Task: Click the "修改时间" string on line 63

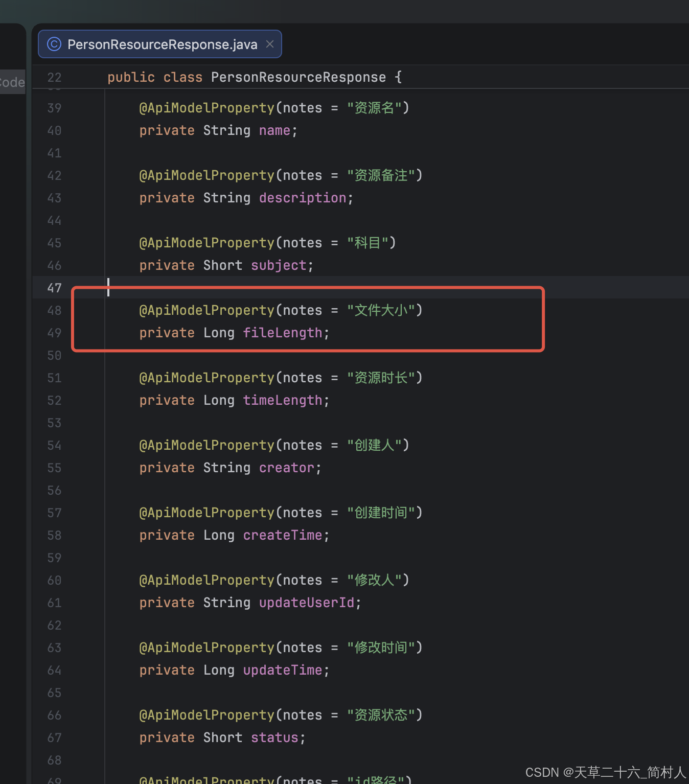Action: tap(381, 648)
